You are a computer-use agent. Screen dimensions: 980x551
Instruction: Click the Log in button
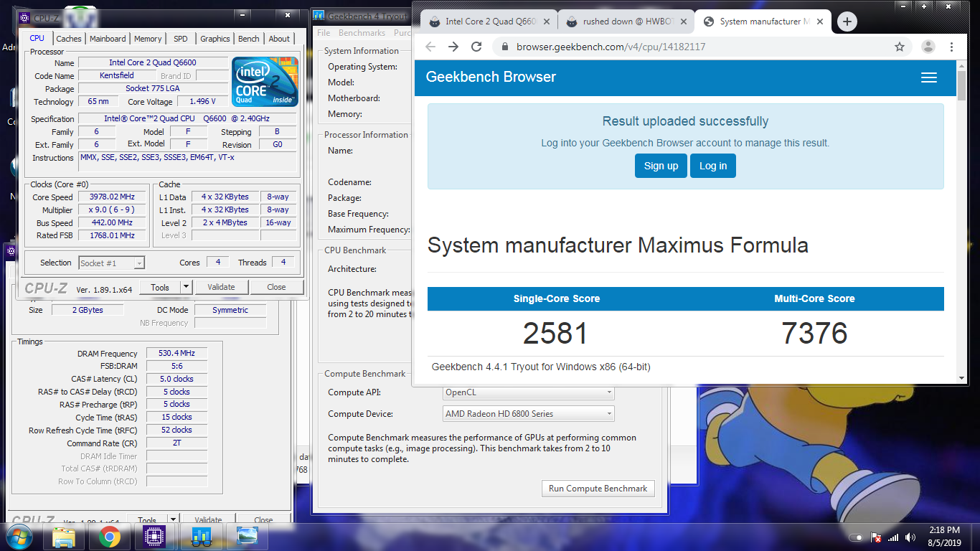click(x=713, y=166)
